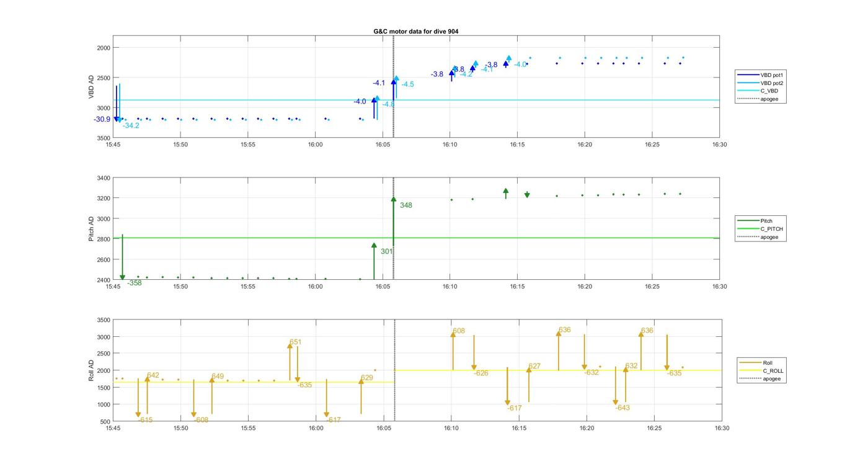This screenshot has width=868, height=474.
Task: Click the "500" tick on Roll axis
Action: point(105,421)
